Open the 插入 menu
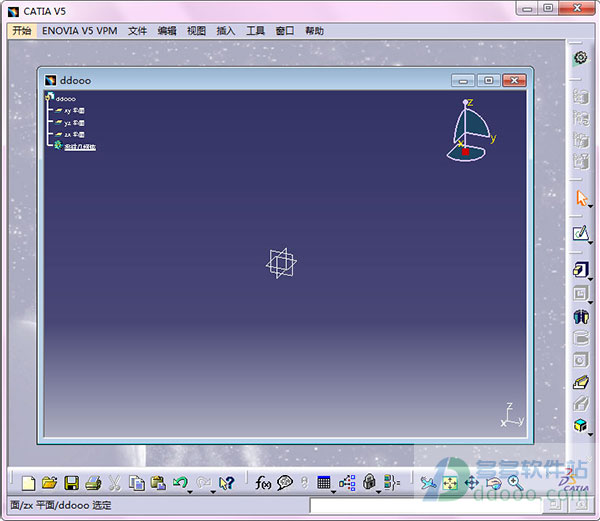 pyautogui.click(x=226, y=31)
